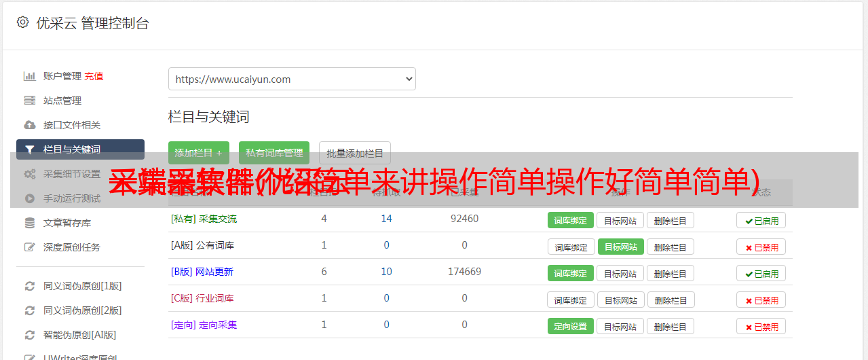Open 站点管理 menu item
This screenshot has height=360, width=868.
coord(62,101)
